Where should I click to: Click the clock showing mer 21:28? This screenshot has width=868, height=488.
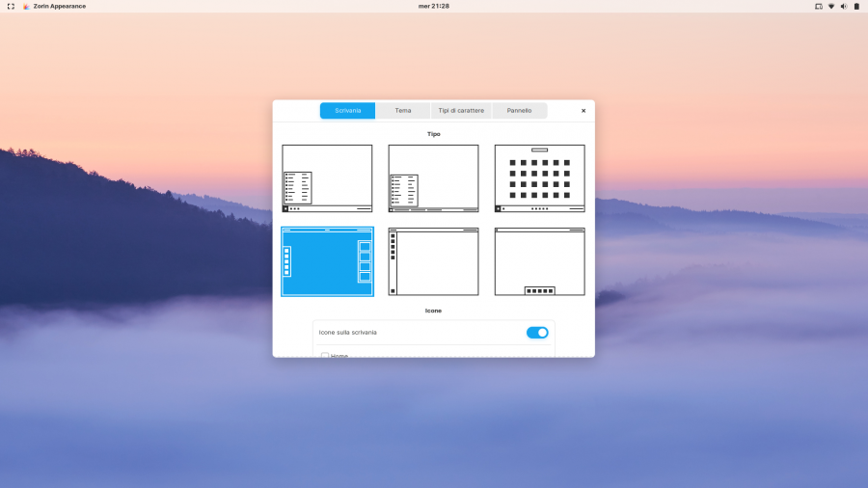tap(433, 6)
